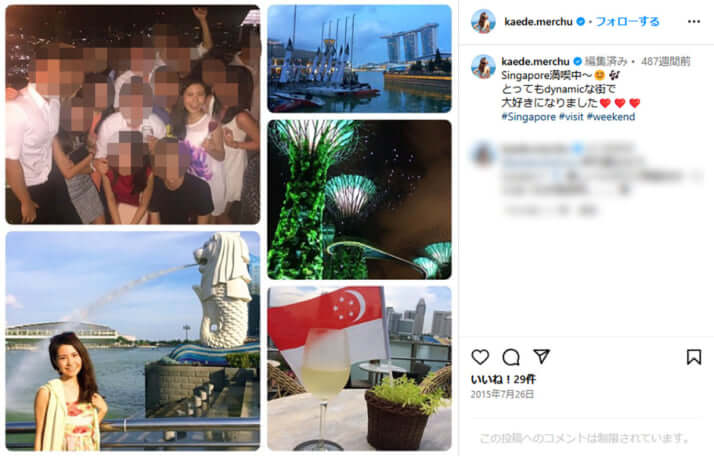Click the verified badge in the header
The image size is (714, 456).
pyautogui.click(x=581, y=21)
